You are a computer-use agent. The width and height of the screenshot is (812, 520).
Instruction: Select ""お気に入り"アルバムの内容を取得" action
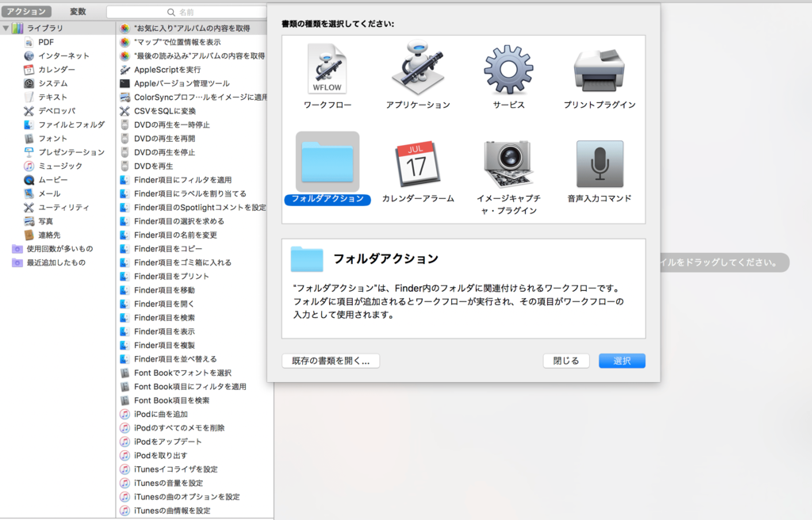tap(192, 28)
